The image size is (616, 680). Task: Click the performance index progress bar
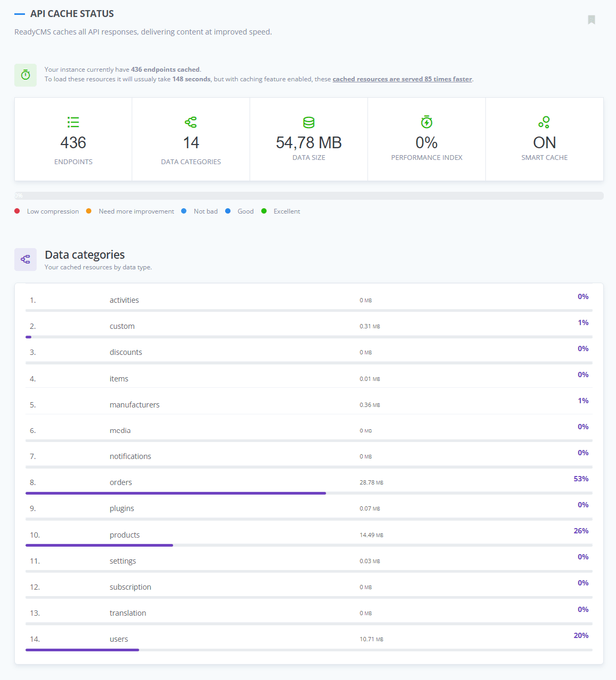tap(309, 195)
